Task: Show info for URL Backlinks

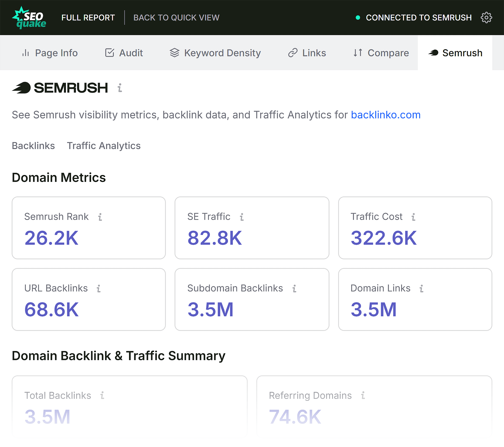Action: 99,288
